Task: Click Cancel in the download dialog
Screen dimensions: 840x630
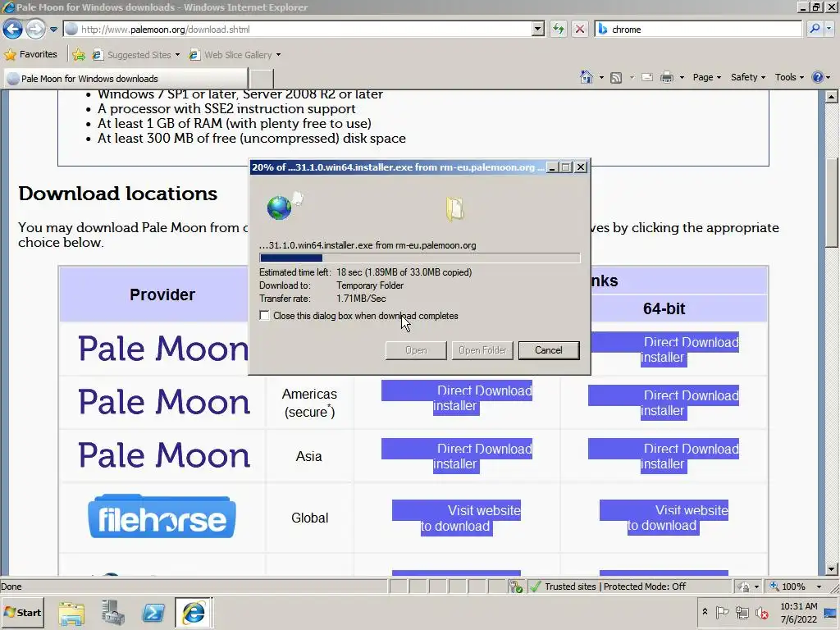Action: coord(549,350)
